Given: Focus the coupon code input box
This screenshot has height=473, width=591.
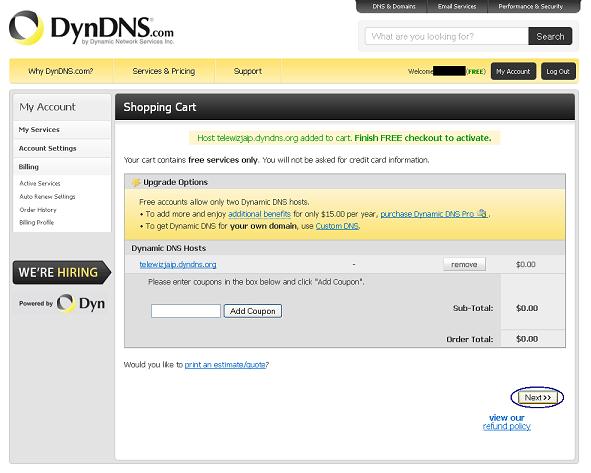Looking at the screenshot, I should 186,311.
